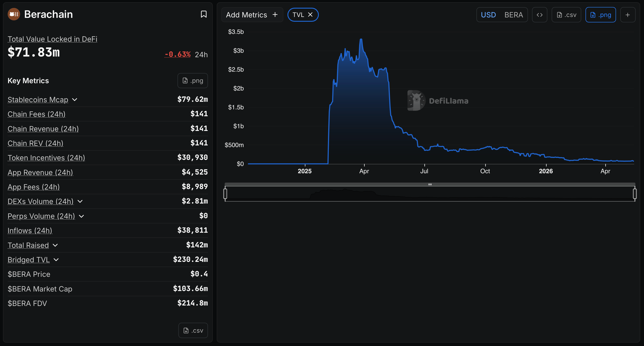
Task: Remove the TVL metric chip
Action: (310, 15)
